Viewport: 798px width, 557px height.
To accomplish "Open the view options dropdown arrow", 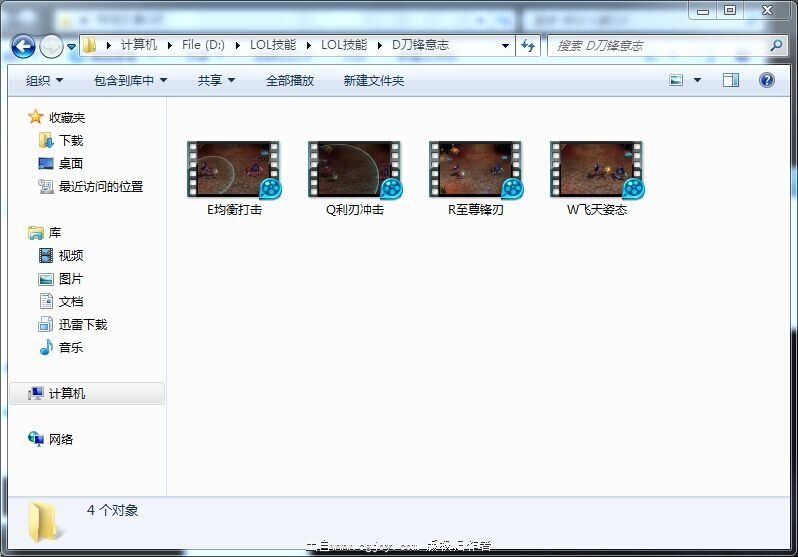I will 697,81.
